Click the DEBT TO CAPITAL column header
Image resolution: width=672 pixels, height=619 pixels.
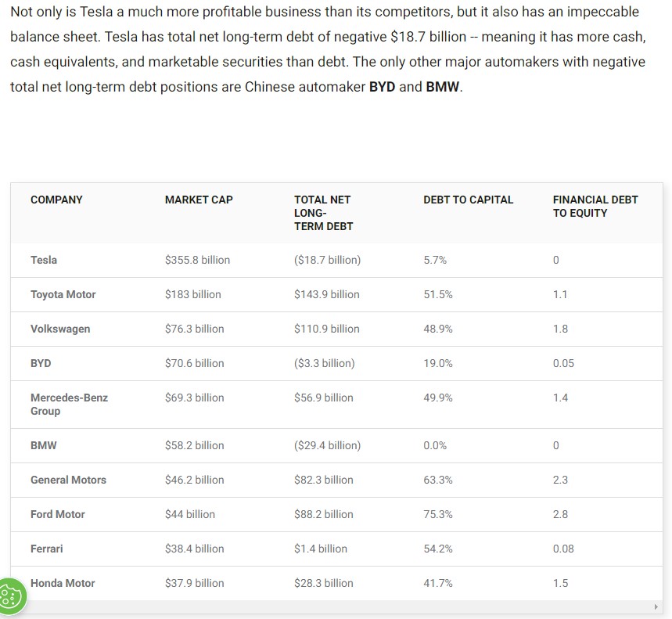click(x=468, y=200)
